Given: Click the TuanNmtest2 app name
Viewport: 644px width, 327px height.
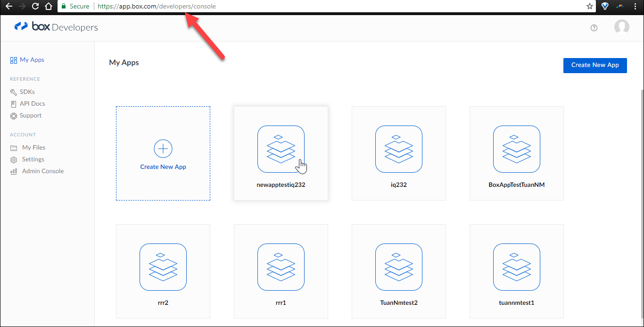Looking at the screenshot, I should click(399, 303).
